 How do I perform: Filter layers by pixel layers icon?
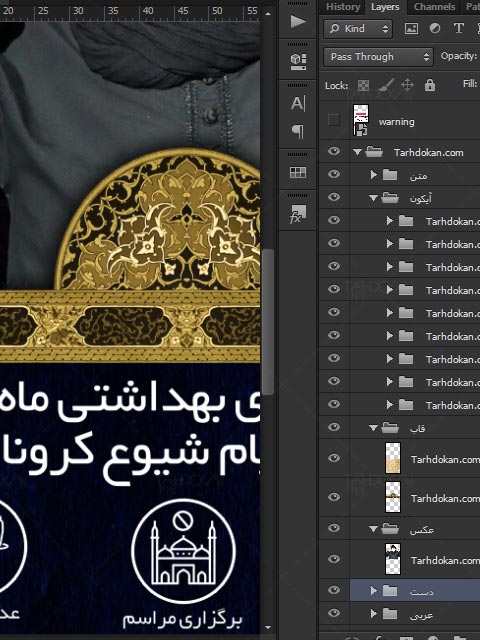click(x=411, y=28)
